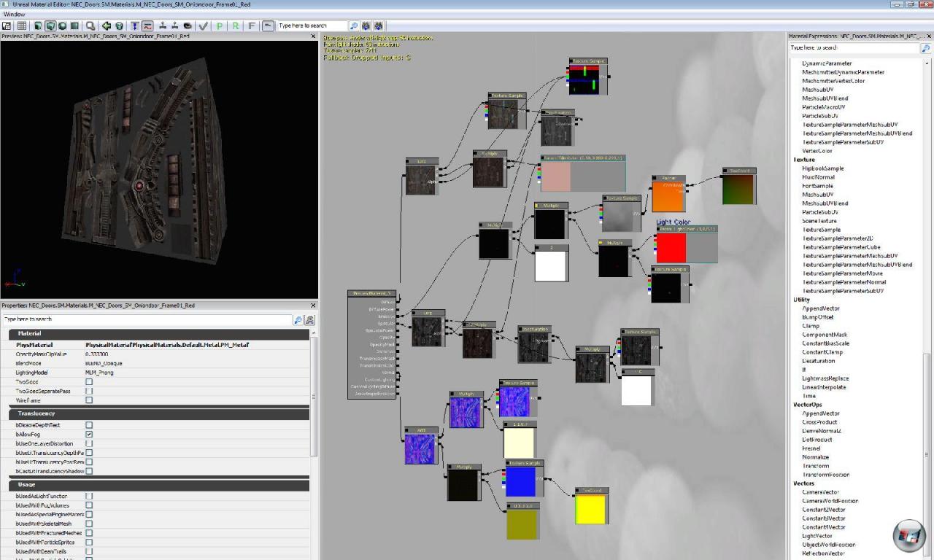Click the binoculars icon next to toolbar search magnifier
This screenshot has height=560, width=934.
(x=366, y=26)
